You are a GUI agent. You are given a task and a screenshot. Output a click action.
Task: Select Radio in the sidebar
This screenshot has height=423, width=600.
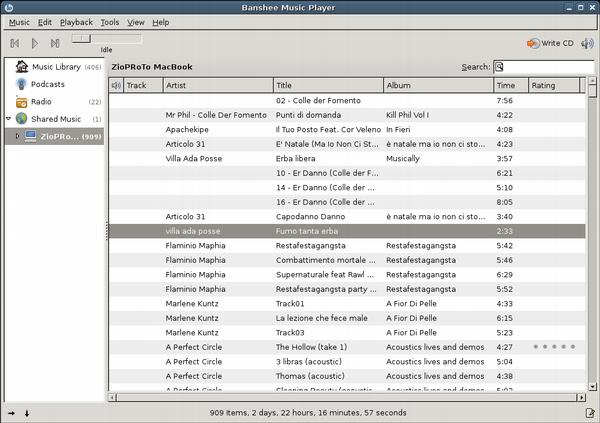coord(42,101)
